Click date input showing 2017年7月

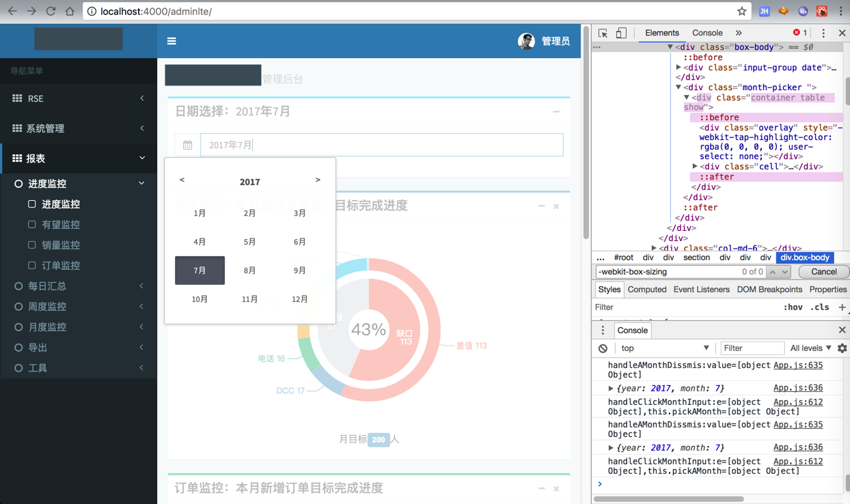click(x=382, y=145)
